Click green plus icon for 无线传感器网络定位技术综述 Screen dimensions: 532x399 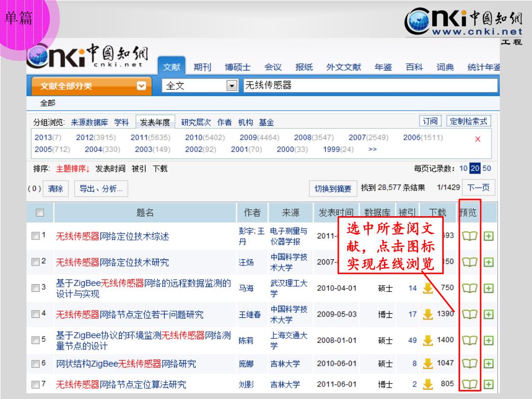(488, 236)
